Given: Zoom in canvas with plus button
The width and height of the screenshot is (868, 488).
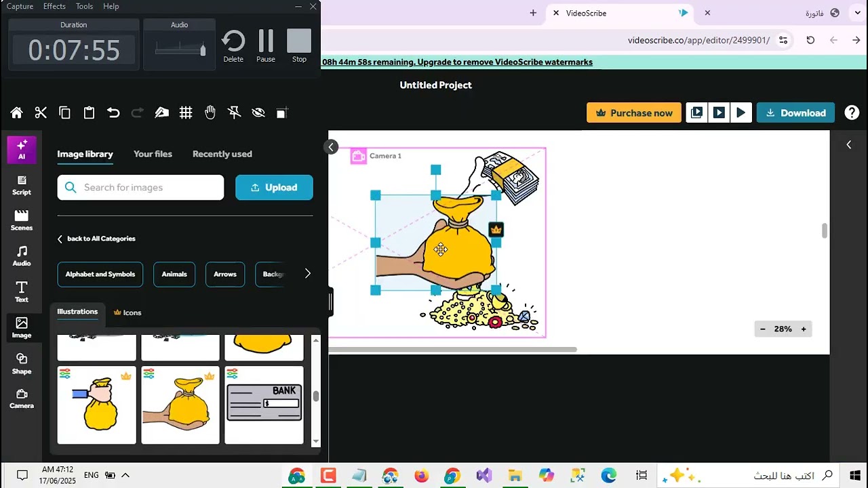Looking at the screenshot, I should pyautogui.click(x=804, y=329).
